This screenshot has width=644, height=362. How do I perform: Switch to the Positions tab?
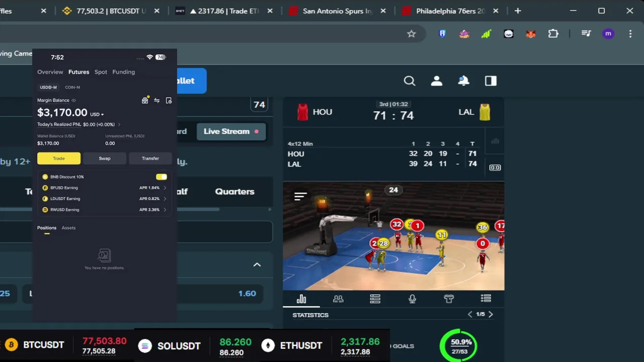pos(47,228)
